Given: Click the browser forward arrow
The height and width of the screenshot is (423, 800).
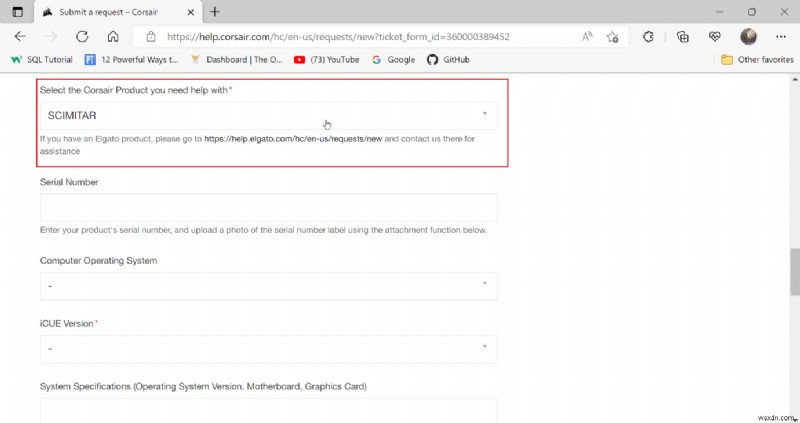Looking at the screenshot, I should pyautogui.click(x=51, y=37).
